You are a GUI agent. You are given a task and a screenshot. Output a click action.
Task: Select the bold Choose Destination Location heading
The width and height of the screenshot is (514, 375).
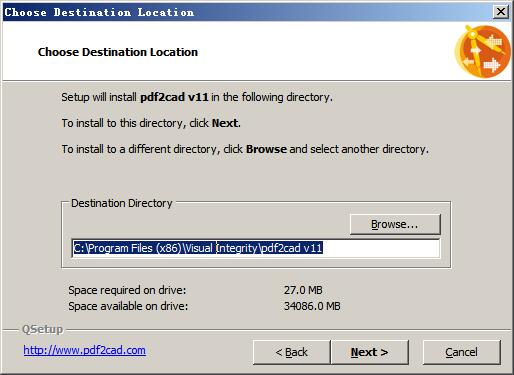118,52
